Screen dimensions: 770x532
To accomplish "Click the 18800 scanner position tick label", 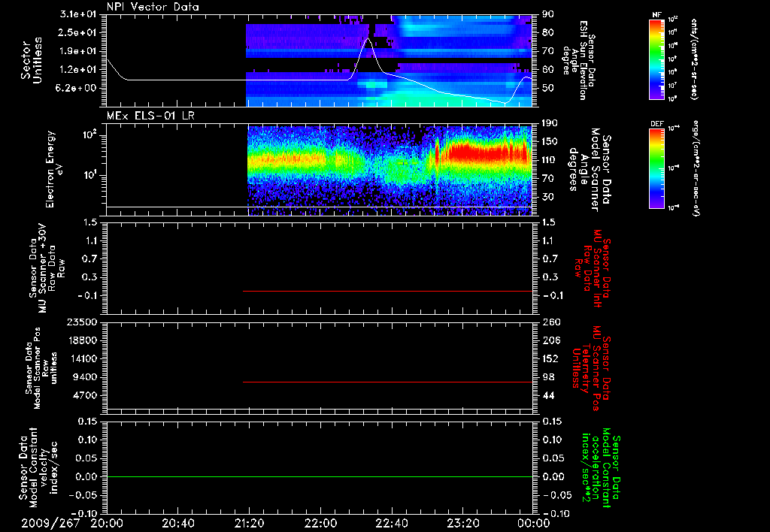I will (x=83, y=340).
